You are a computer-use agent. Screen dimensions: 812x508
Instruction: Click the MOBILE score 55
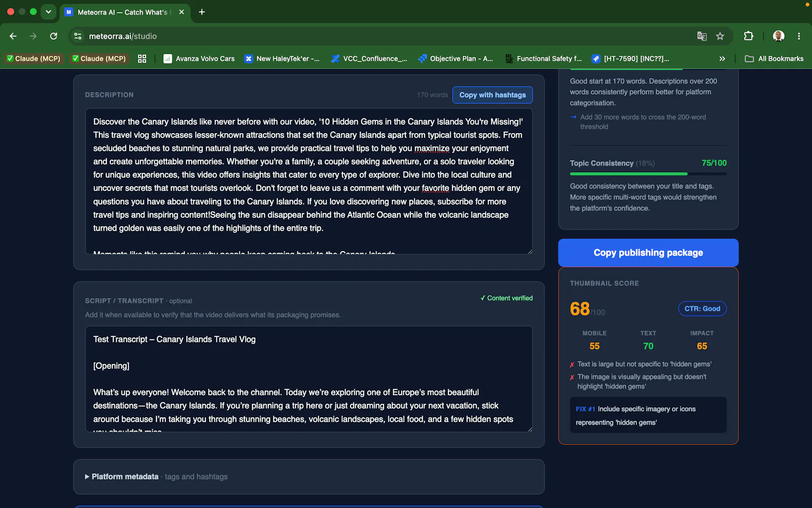pos(594,346)
